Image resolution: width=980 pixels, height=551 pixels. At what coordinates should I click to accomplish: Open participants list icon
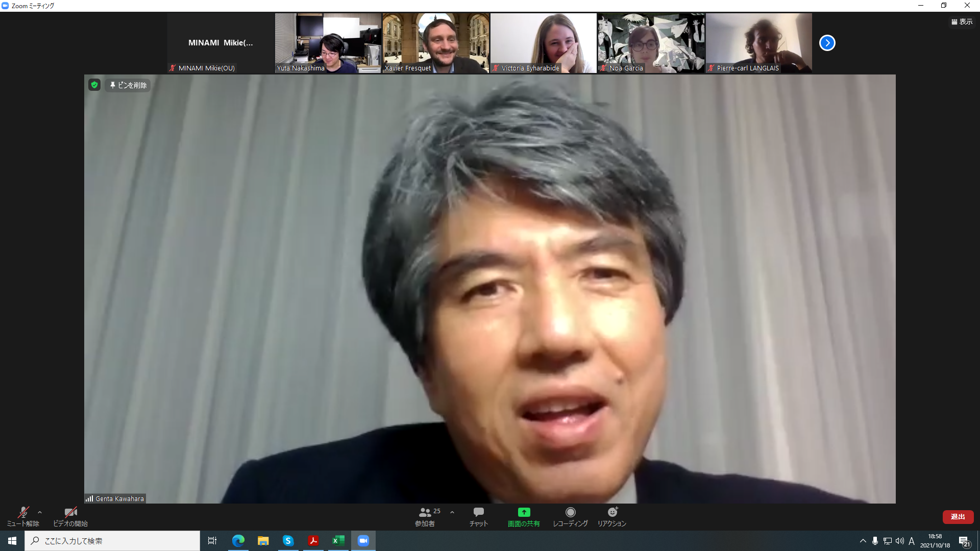(x=425, y=512)
